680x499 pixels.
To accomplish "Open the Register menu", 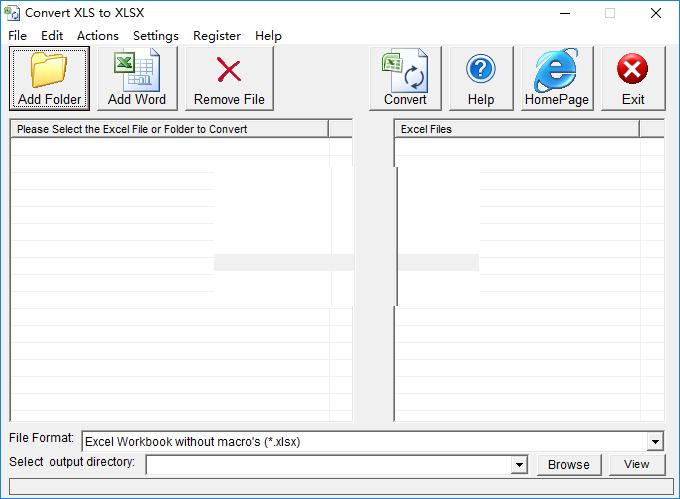I will [217, 36].
